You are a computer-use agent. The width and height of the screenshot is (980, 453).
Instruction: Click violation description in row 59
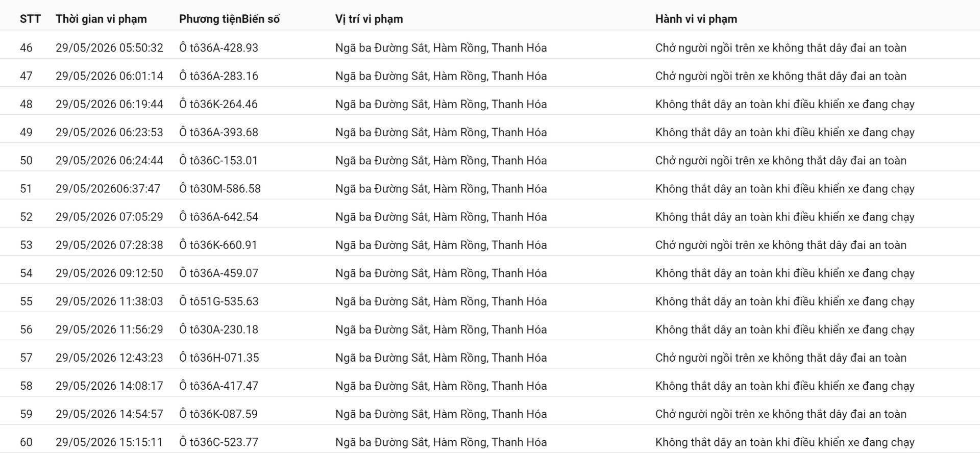(781, 414)
